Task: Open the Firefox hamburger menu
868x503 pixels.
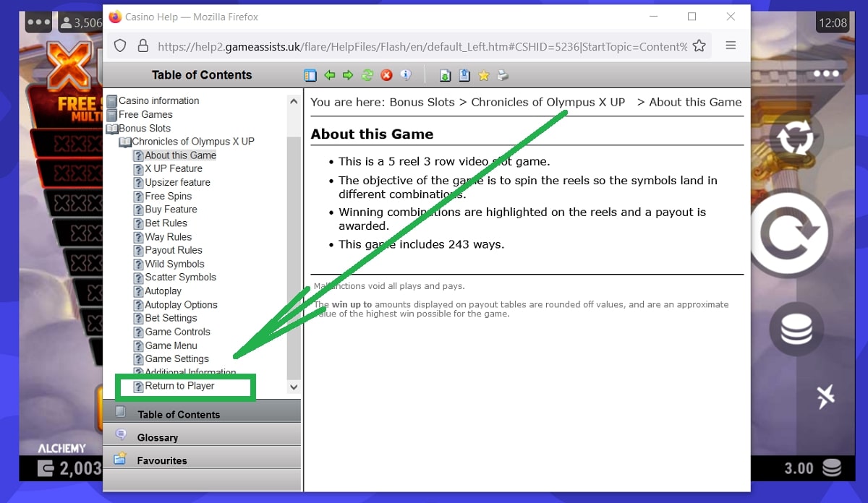Action: pyautogui.click(x=731, y=45)
